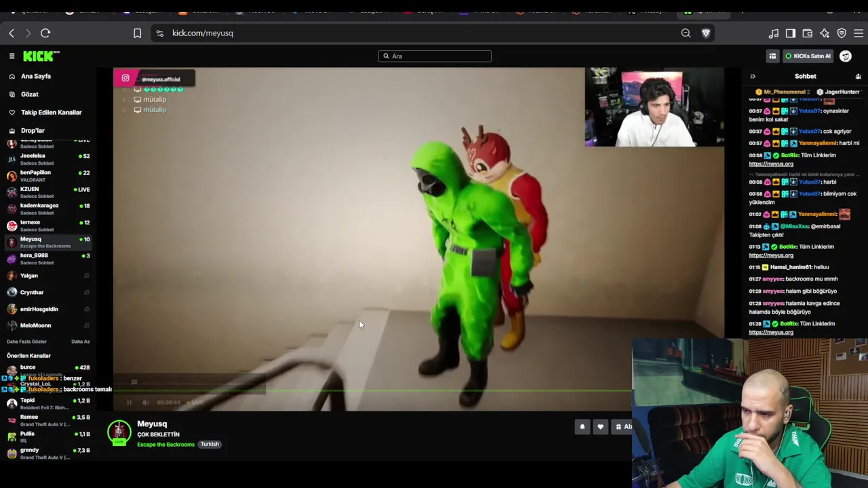This screenshot has height=488, width=868.
Task: Click the Instagram @meyuss.official overlay badge
Action: (x=154, y=79)
